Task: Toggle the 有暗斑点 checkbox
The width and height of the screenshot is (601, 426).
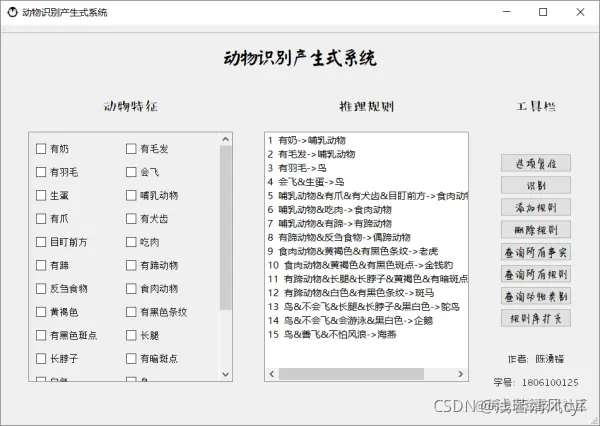Action: pos(131,359)
